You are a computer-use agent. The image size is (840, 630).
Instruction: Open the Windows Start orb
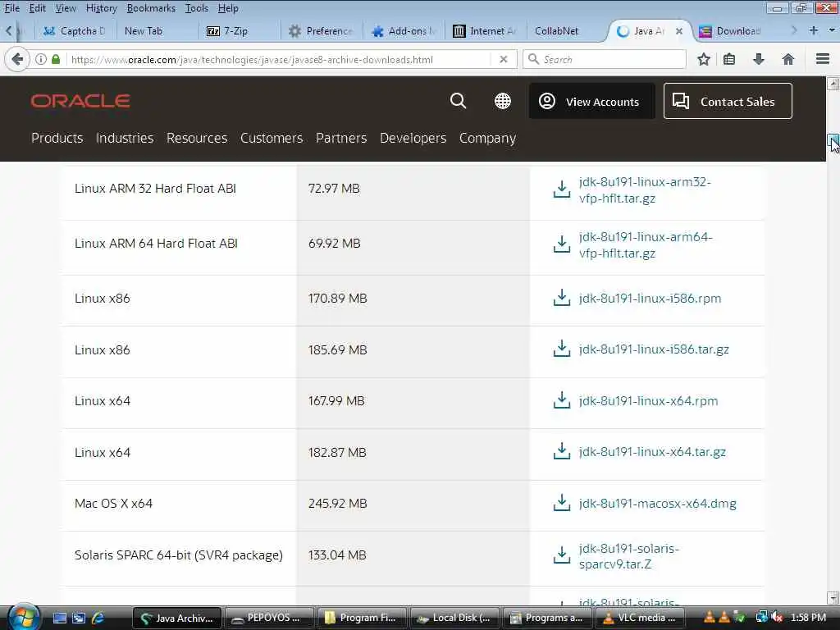point(24,617)
